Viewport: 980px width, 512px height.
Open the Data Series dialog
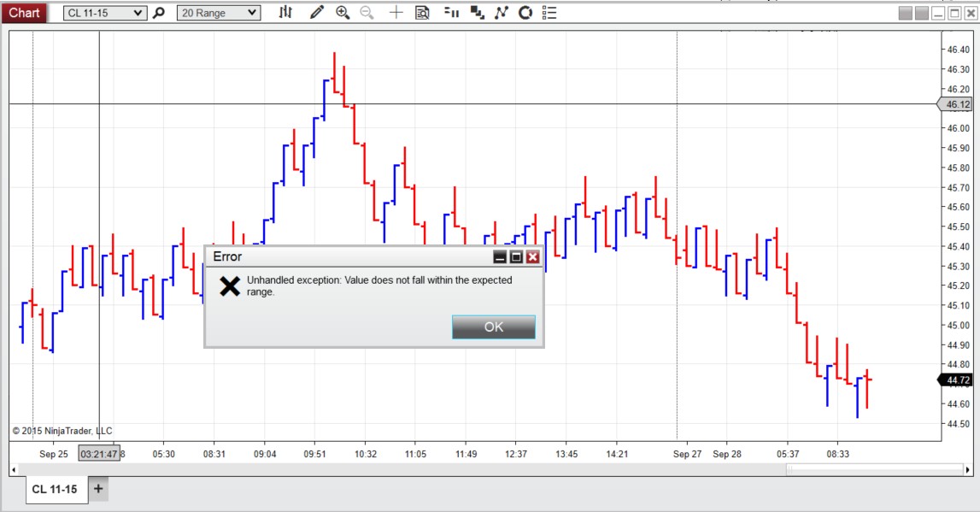pos(478,13)
